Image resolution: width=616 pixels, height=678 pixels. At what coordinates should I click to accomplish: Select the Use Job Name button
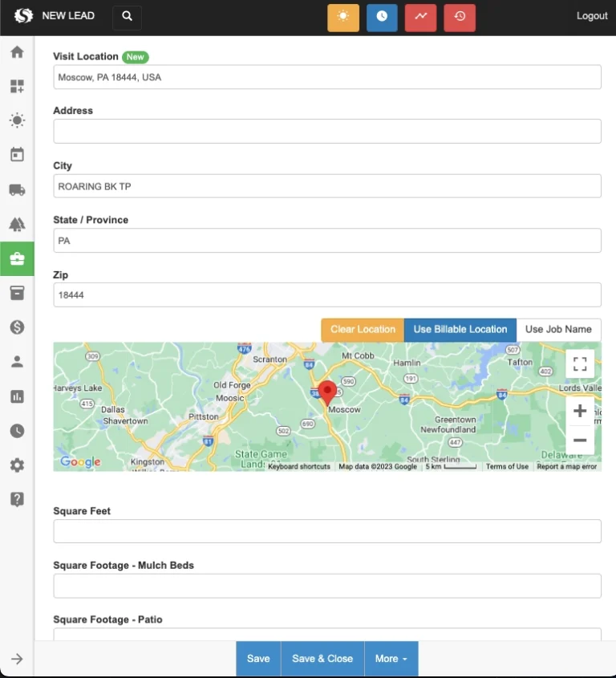[x=558, y=330]
